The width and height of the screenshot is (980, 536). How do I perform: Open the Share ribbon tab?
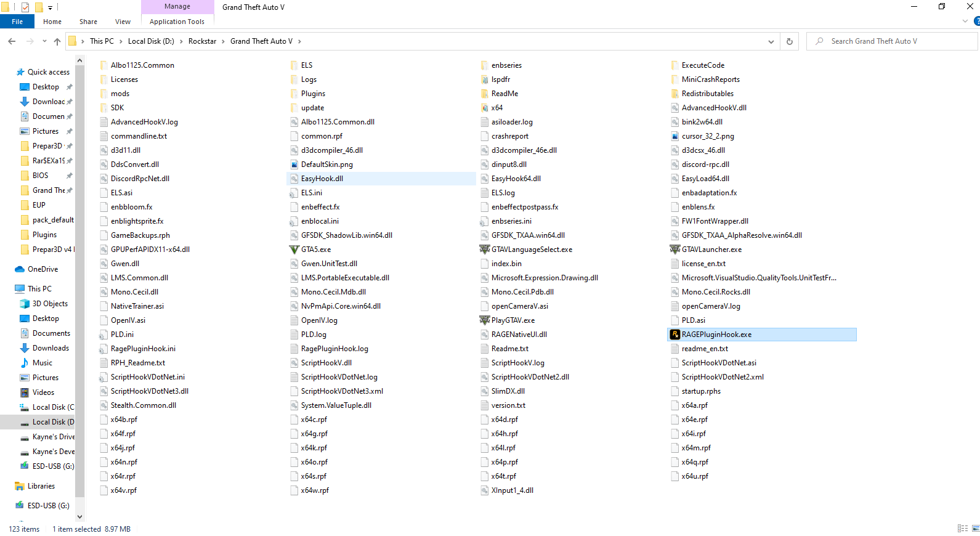[88, 22]
